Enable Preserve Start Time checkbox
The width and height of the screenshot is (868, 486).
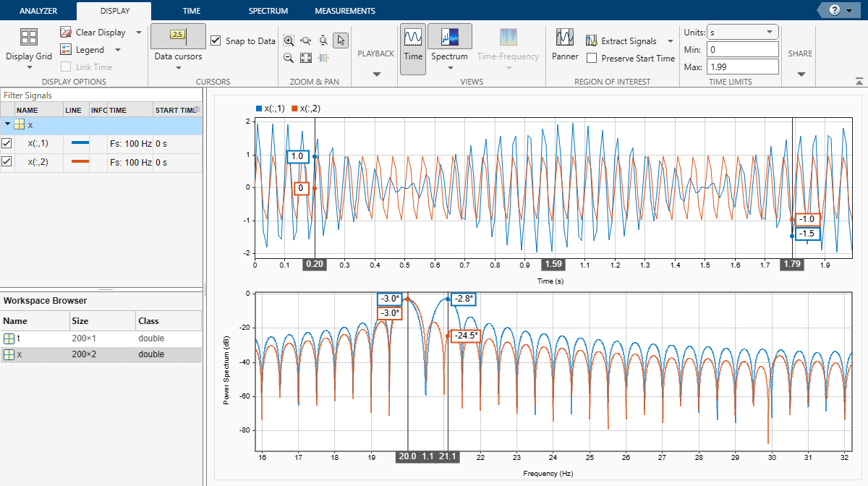coord(592,59)
